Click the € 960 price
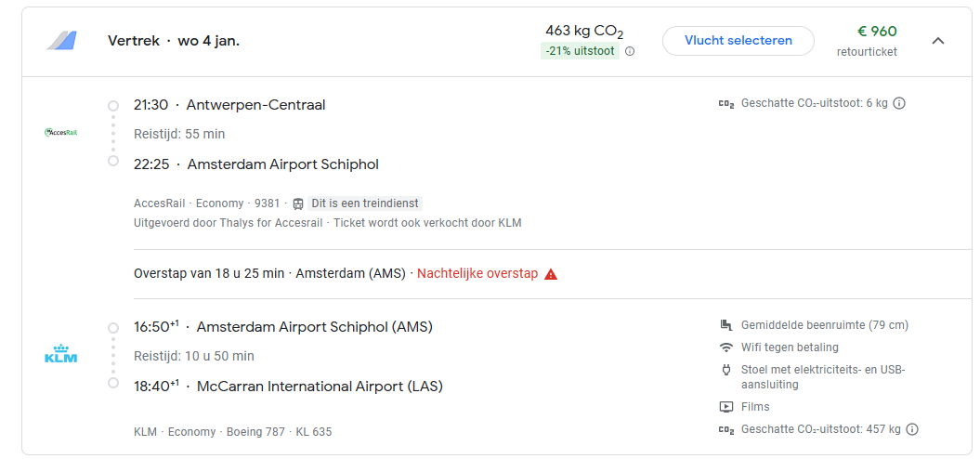Screen dimensions: 980x459 (876, 32)
